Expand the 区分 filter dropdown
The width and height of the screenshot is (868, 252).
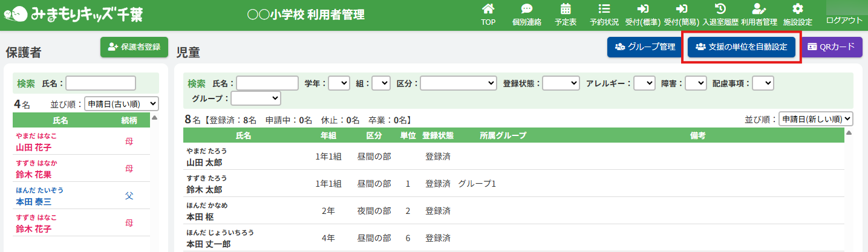click(x=458, y=83)
